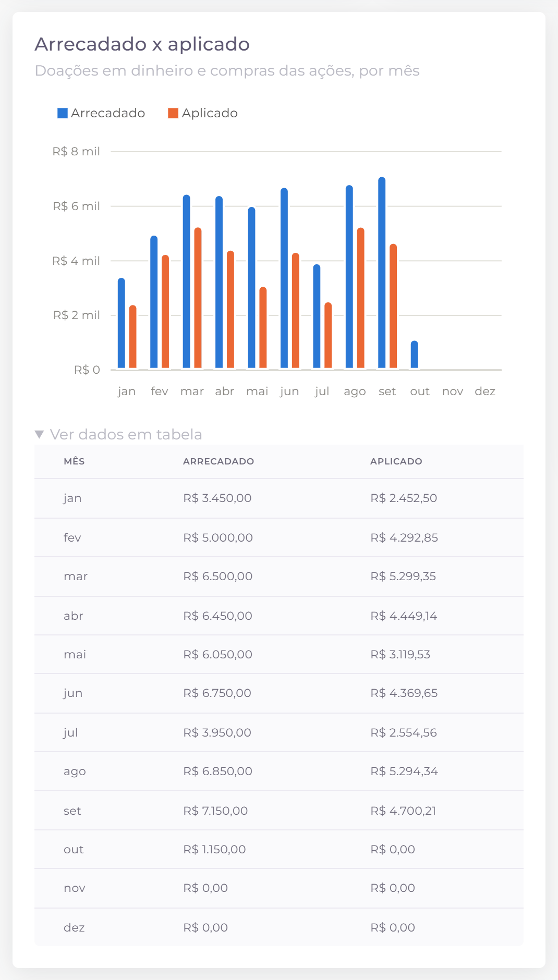Click the 'R$ 6.500,00' cell
The height and width of the screenshot is (980, 558).
tap(218, 577)
